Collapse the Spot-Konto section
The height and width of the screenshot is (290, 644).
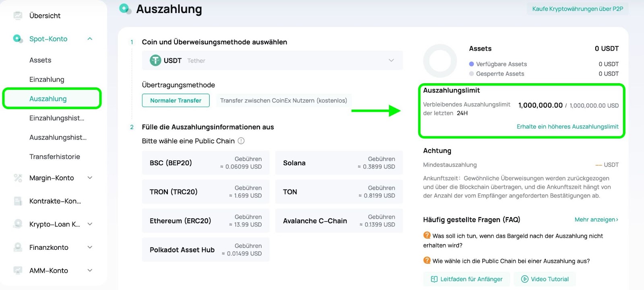90,39
